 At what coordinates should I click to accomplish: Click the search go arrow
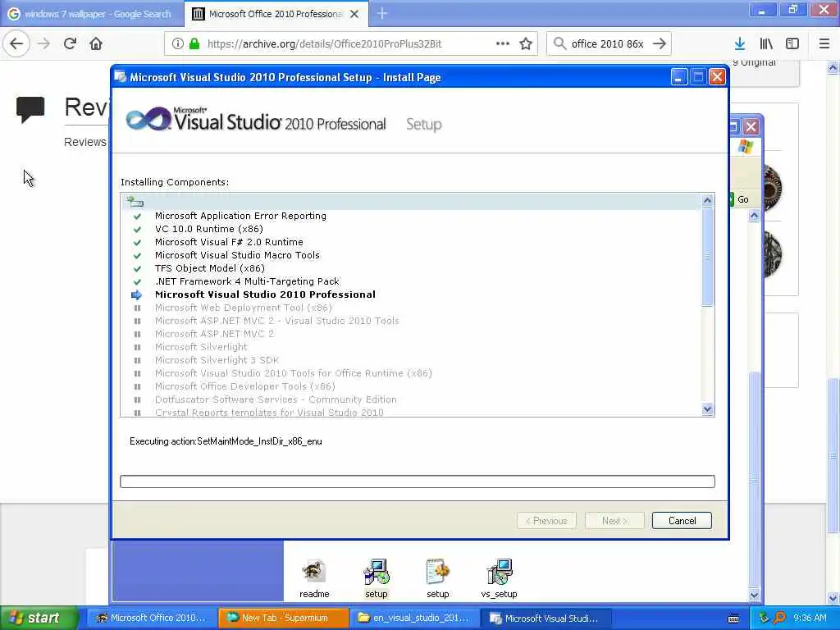pyautogui.click(x=660, y=44)
